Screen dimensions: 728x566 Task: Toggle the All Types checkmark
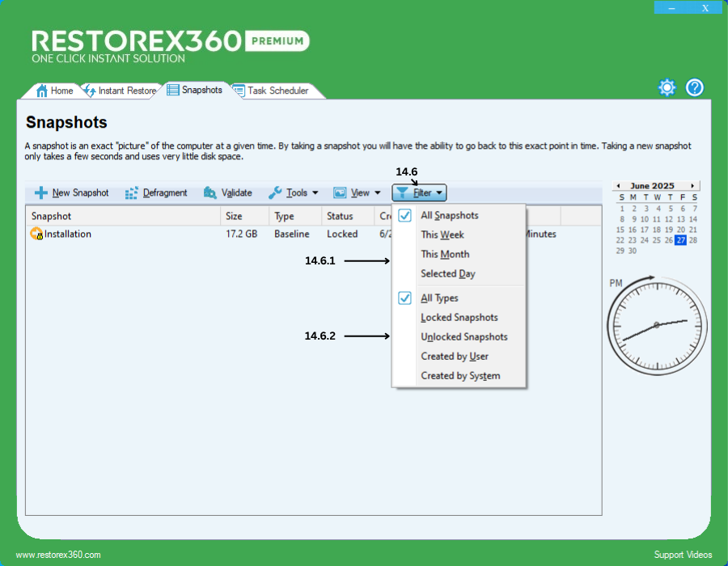[x=405, y=298]
